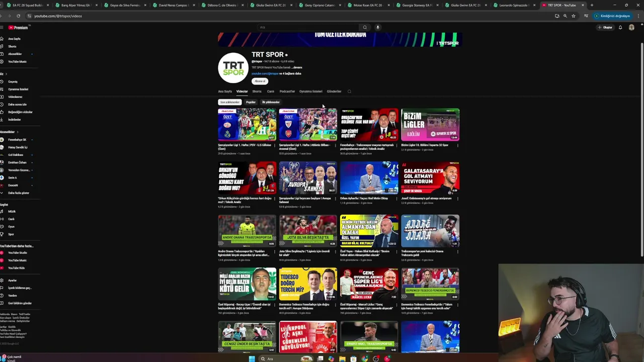Screen dimensions: 644x362
Task: Select Popüler filter chip
Action: [x=251, y=102]
